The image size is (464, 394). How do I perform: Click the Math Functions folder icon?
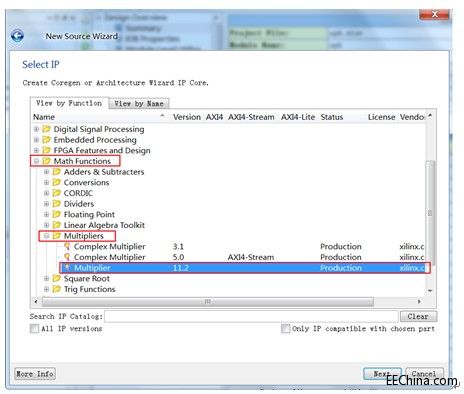pyautogui.click(x=47, y=161)
